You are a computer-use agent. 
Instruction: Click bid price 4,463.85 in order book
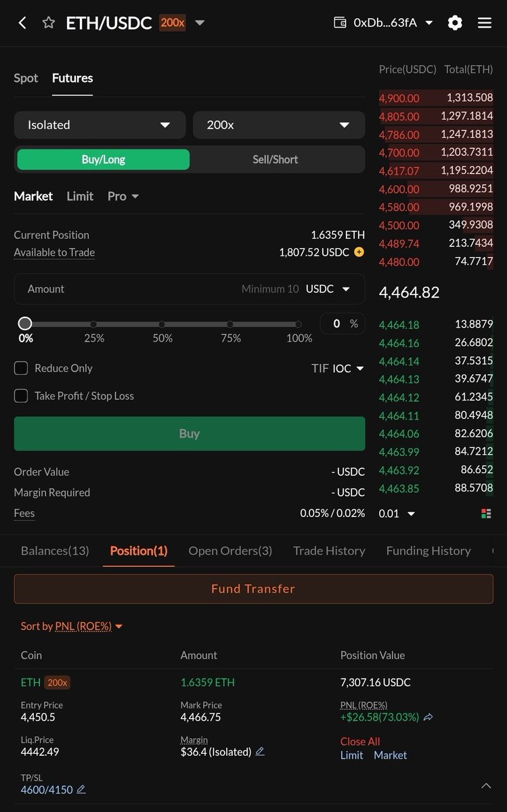(x=399, y=488)
